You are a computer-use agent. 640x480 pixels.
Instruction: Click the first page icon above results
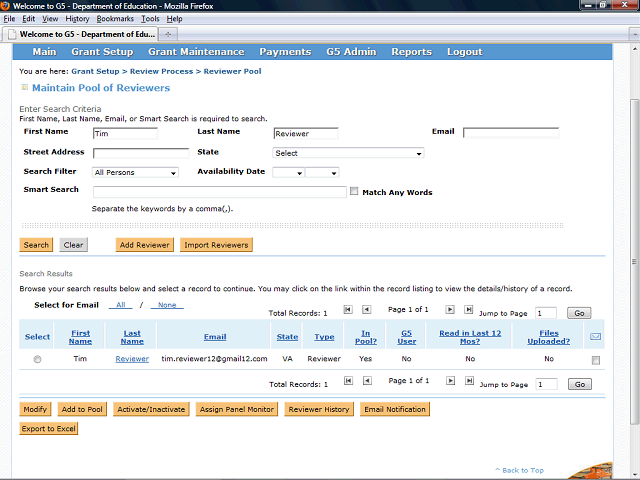[348, 311]
